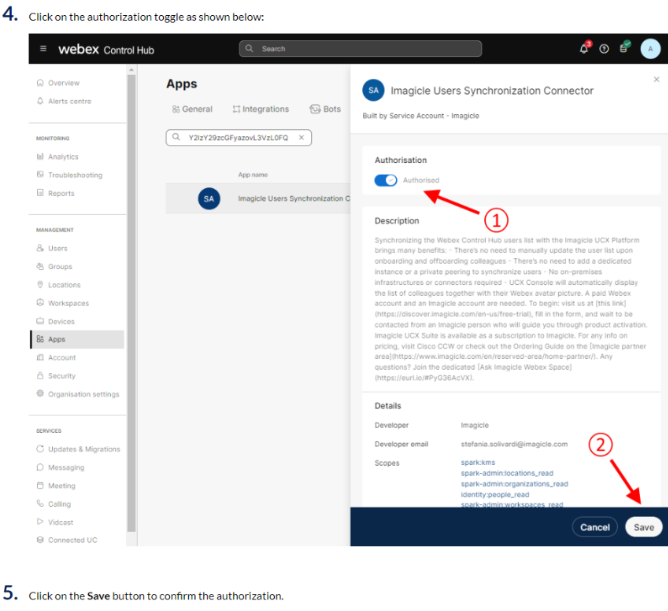This screenshot has width=668, height=611.
Task: Switch to the General tab
Action: (x=191, y=109)
